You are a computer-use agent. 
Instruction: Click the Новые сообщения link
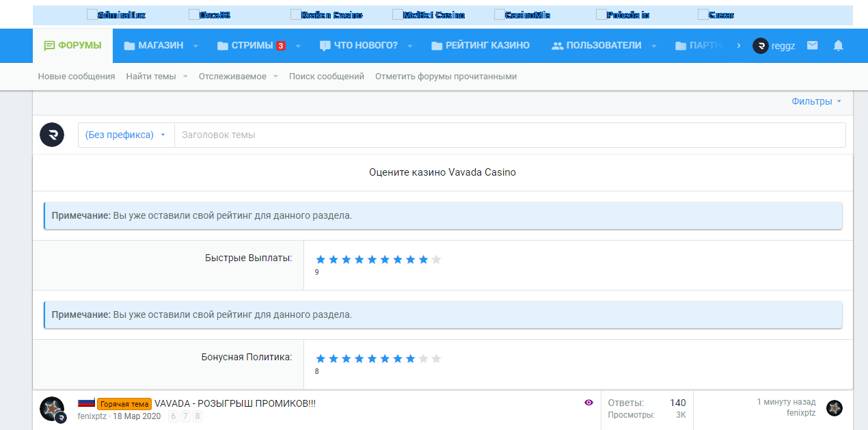77,77
